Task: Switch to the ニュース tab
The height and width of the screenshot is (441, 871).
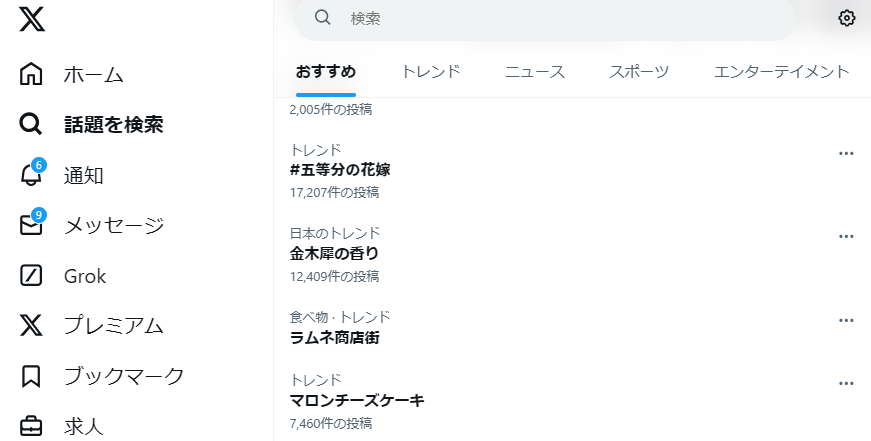Action: click(535, 71)
